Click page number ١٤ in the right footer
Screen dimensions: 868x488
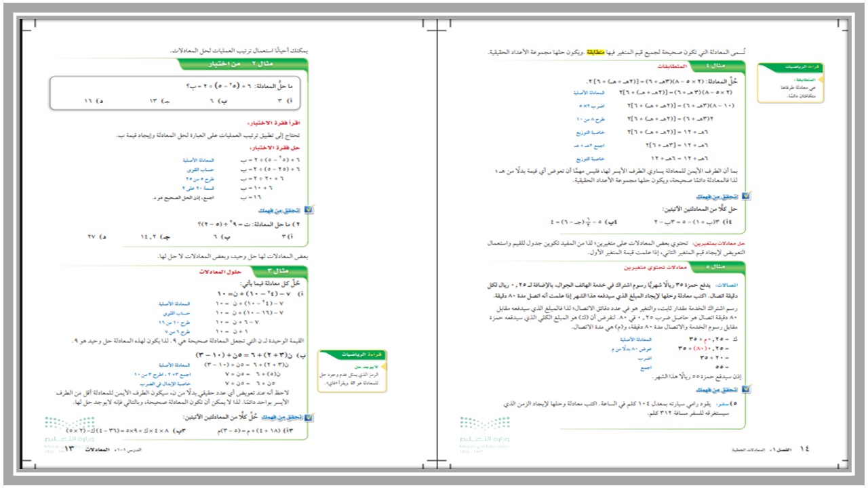pos(806,448)
